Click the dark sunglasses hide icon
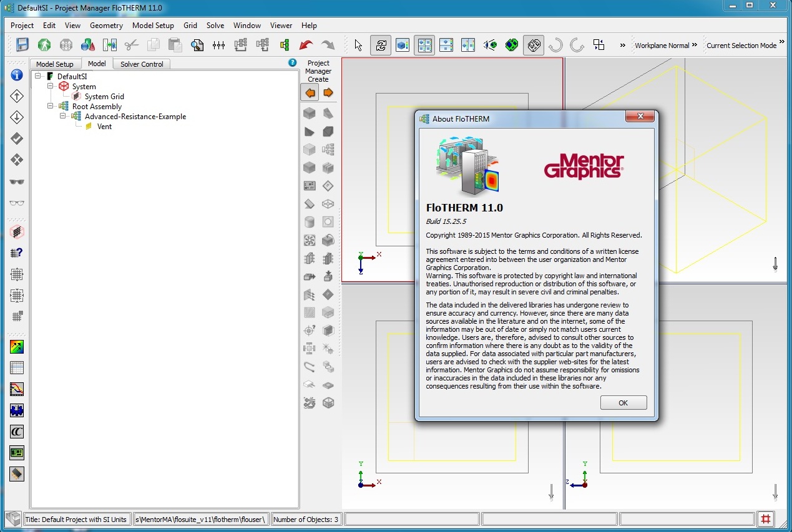The height and width of the screenshot is (532, 792). (x=17, y=181)
